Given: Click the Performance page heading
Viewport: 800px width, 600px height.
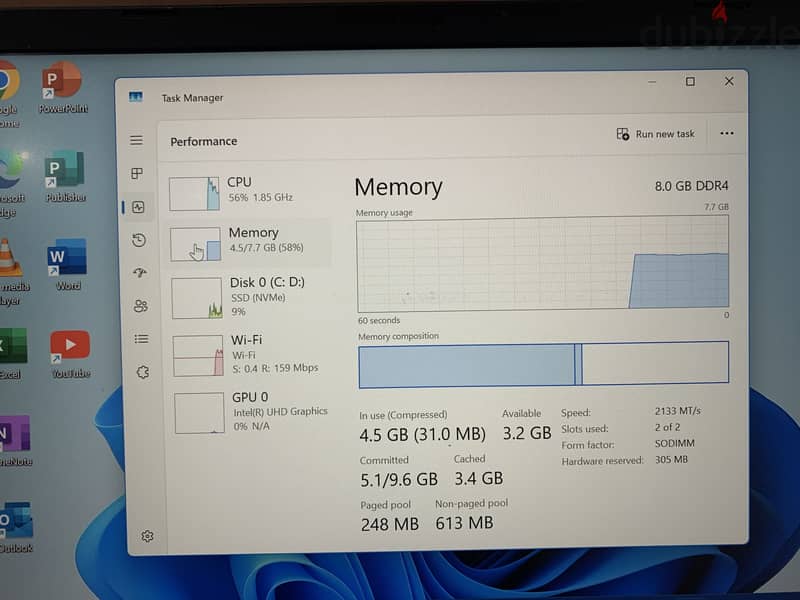Looking at the screenshot, I should [x=204, y=141].
